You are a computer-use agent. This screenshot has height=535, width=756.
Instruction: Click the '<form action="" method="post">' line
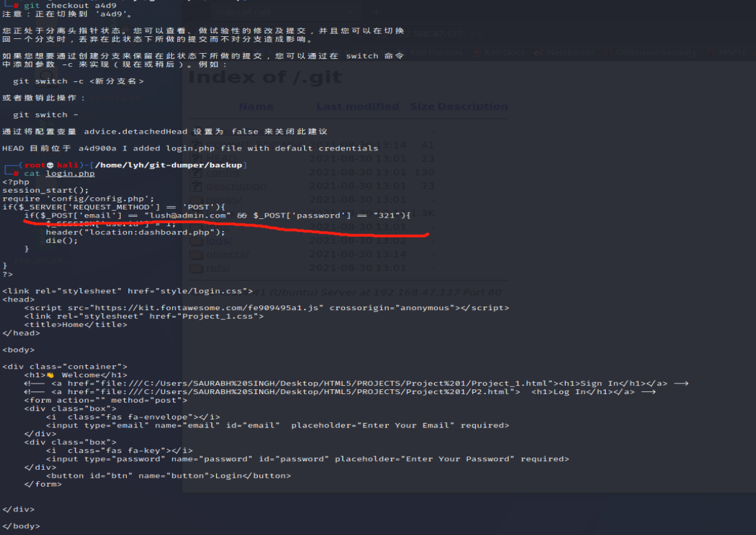coord(105,400)
